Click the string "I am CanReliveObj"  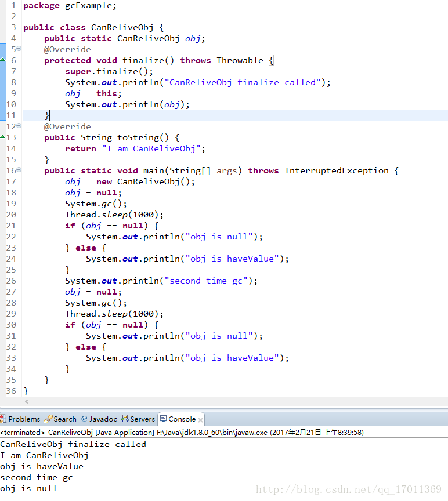[x=151, y=148]
